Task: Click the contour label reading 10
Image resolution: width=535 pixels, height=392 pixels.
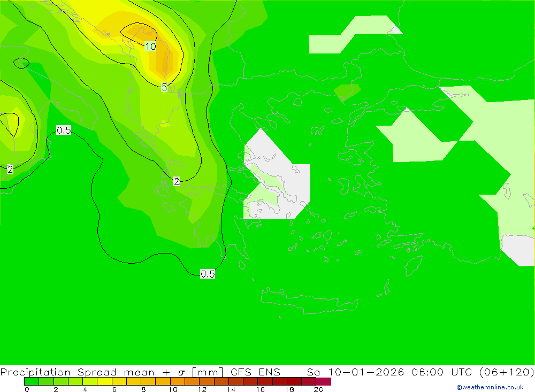Action: coord(150,46)
